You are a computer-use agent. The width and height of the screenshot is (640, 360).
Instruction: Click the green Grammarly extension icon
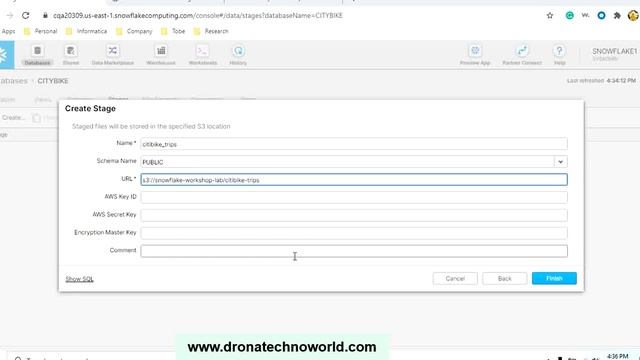click(x=569, y=16)
